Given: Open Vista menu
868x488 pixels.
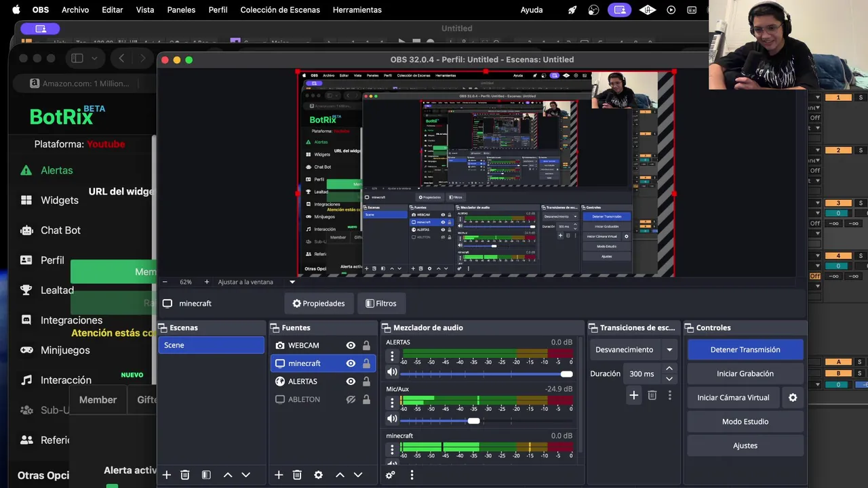Looking at the screenshot, I should coord(145,10).
